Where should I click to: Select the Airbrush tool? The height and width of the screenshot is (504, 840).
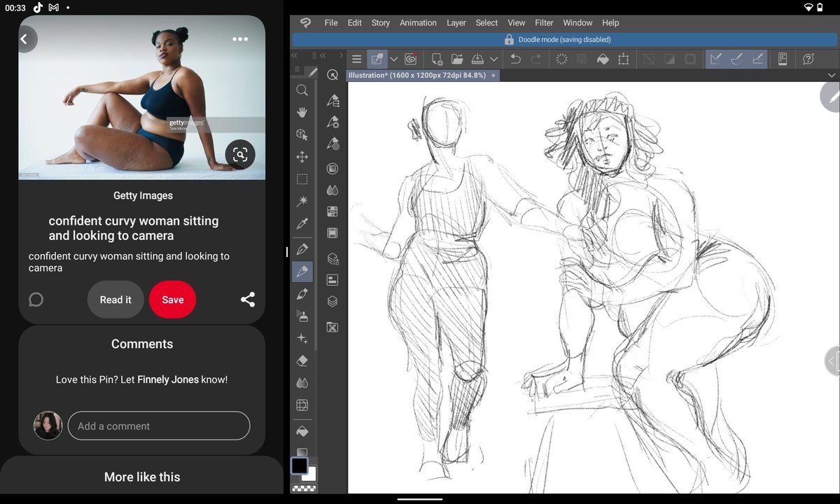(302, 316)
